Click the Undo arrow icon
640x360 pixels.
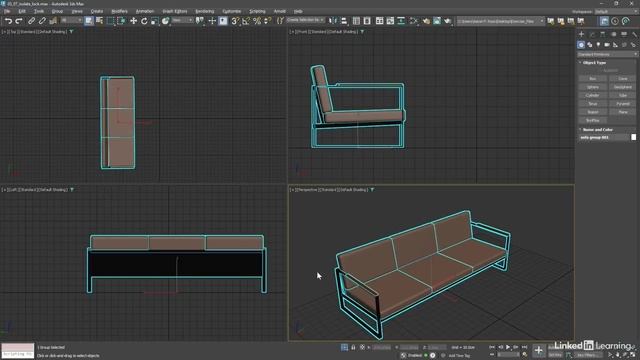9,21
